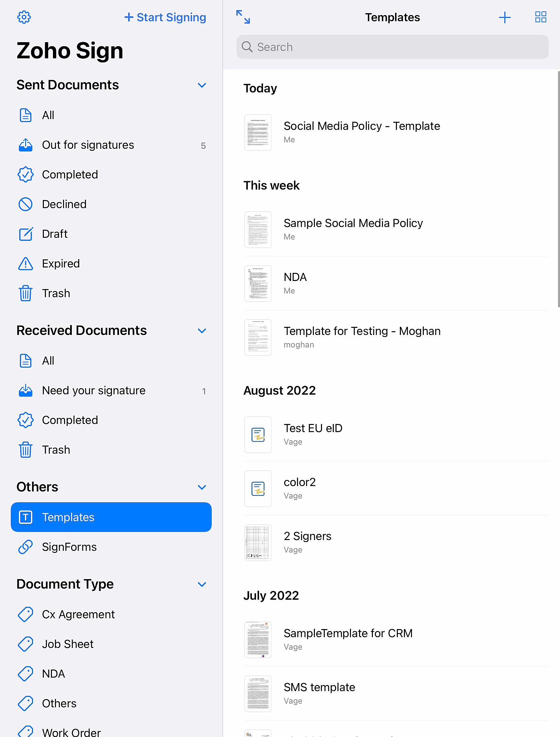
Task: Show Expired documents
Action: [x=111, y=263]
